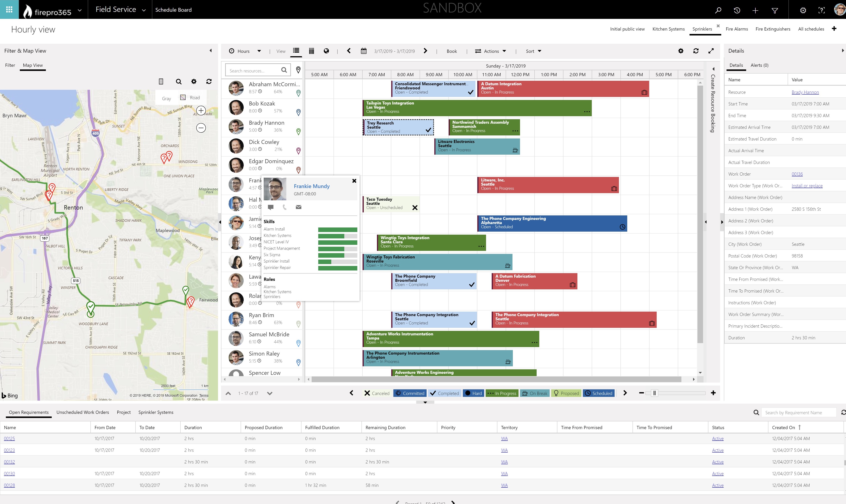846x504 pixels.
Task: Go to previous day arrow
Action: pos(349,51)
